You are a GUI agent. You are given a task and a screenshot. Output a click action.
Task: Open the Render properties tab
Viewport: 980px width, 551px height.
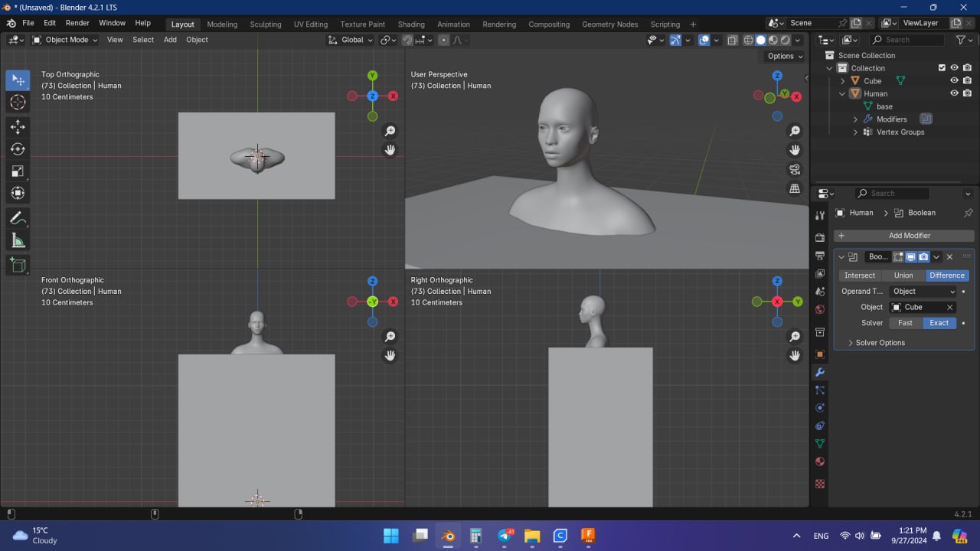[x=820, y=237]
